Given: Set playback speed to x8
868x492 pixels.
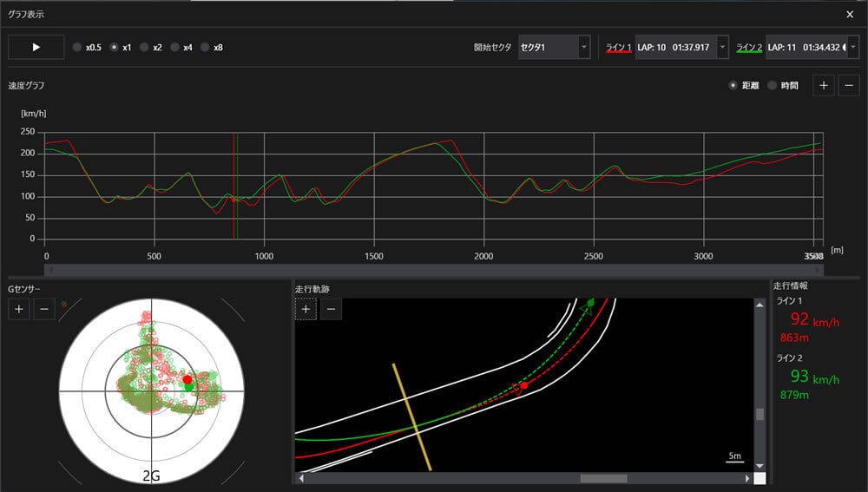Looking at the screenshot, I should (206, 47).
